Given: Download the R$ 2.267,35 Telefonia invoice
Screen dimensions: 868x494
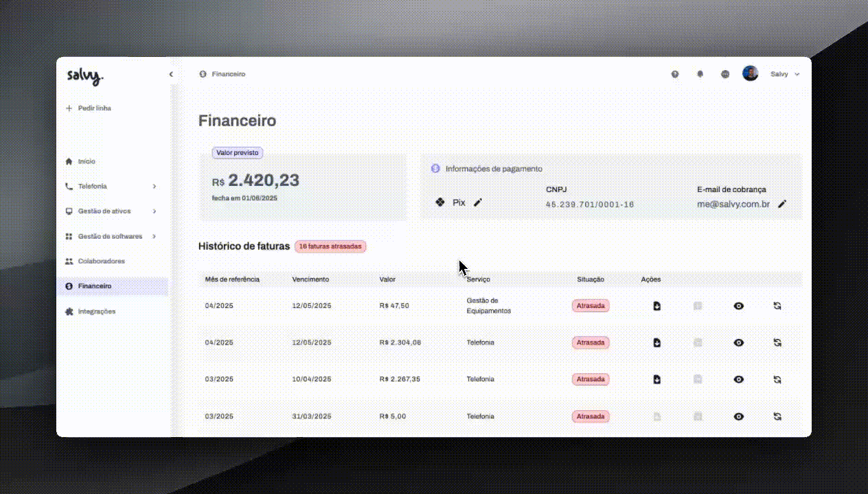Looking at the screenshot, I should [656, 379].
